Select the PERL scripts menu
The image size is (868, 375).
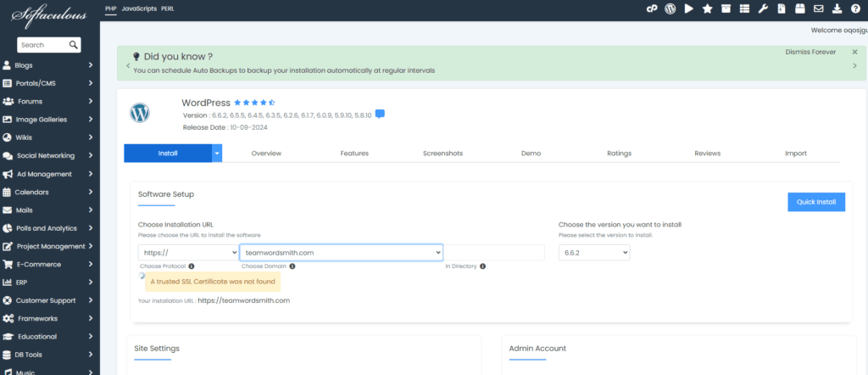pyautogui.click(x=168, y=8)
